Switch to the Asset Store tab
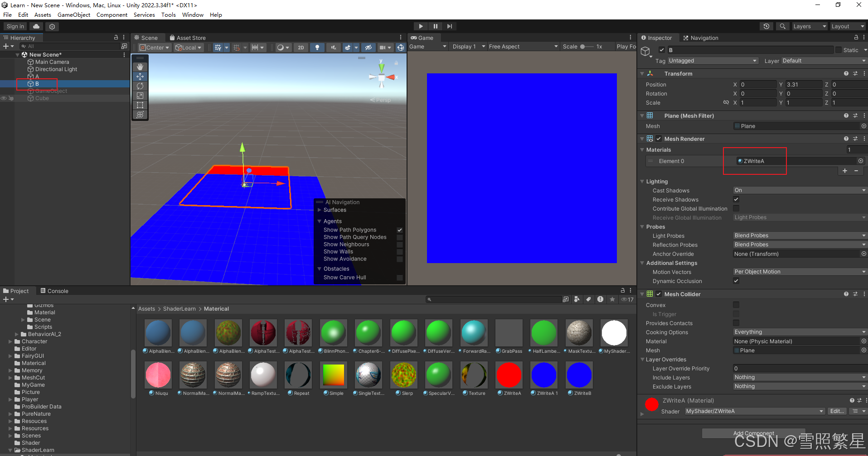Image resolution: width=868 pixels, height=456 pixels. click(x=187, y=38)
